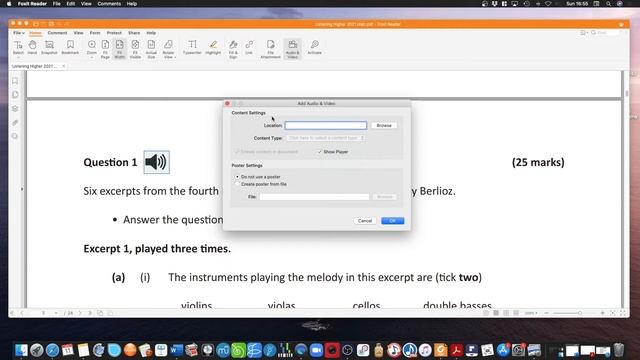Click the Cancel button in dialog
Image resolution: width=640 pixels, height=360 pixels.
(364, 221)
